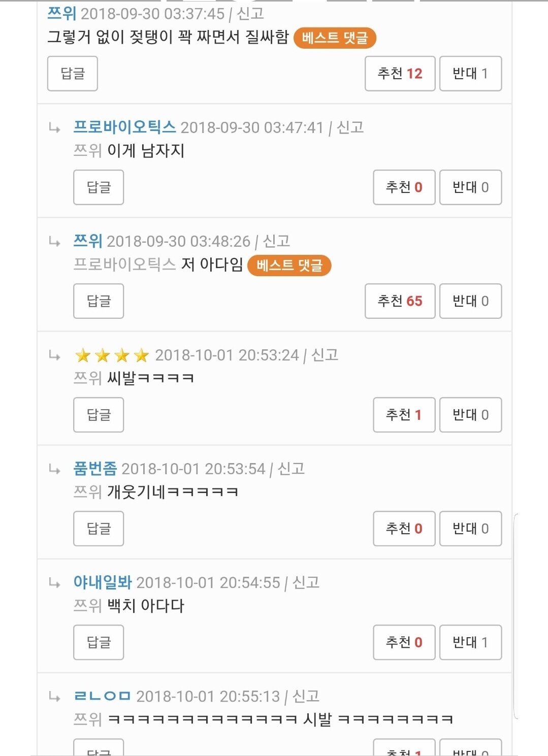Click the reply arrow icon beside 품번좀
548x756 pixels.
coord(55,469)
